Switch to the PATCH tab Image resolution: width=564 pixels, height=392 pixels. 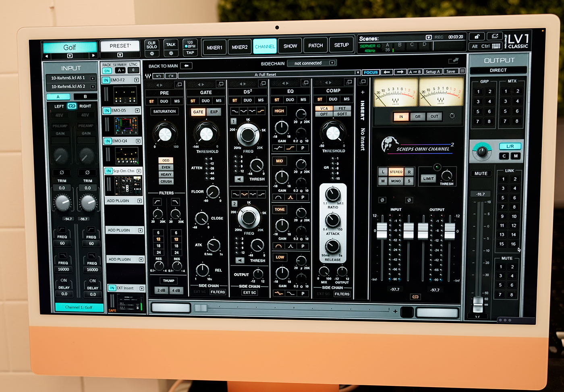[315, 46]
